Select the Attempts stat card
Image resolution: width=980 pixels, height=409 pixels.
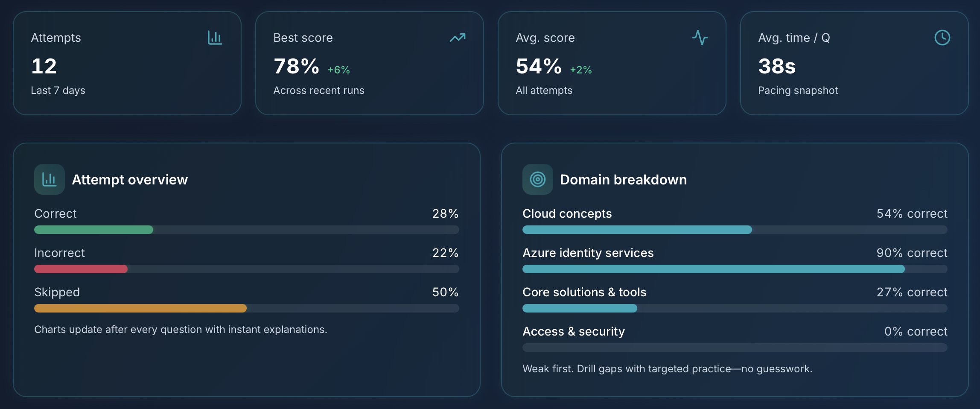(127, 63)
